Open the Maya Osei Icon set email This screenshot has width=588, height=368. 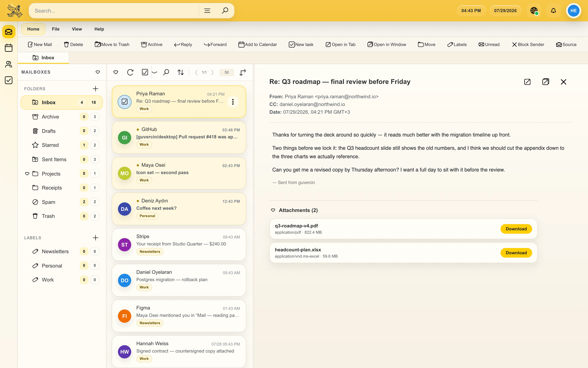(179, 173)
